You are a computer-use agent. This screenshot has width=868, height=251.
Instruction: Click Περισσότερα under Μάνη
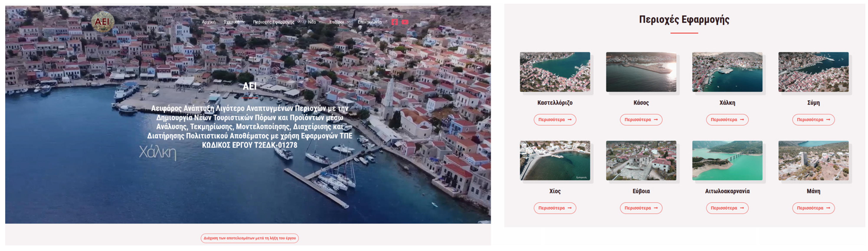[813, 208]
